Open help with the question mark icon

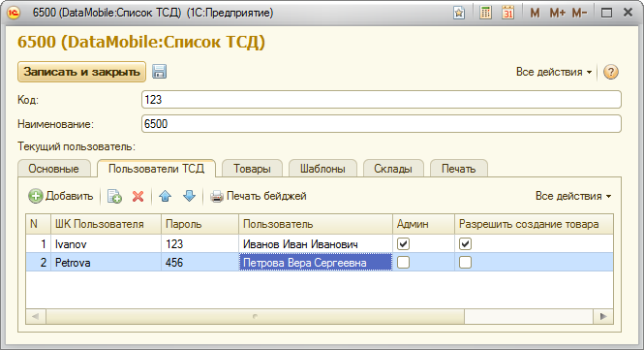611,72
